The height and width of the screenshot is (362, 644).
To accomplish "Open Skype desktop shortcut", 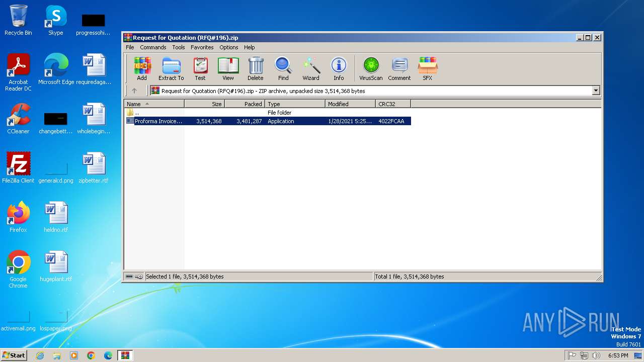I will click(x=56, y=21).
